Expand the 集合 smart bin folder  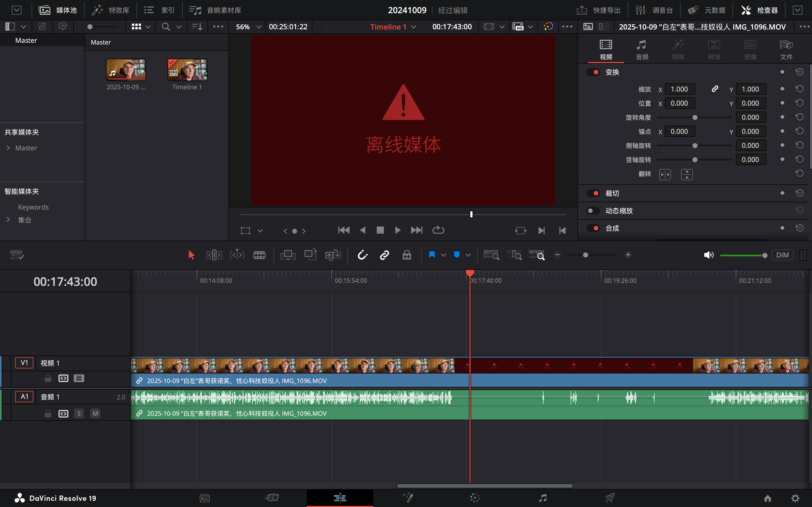coord(8,220)
